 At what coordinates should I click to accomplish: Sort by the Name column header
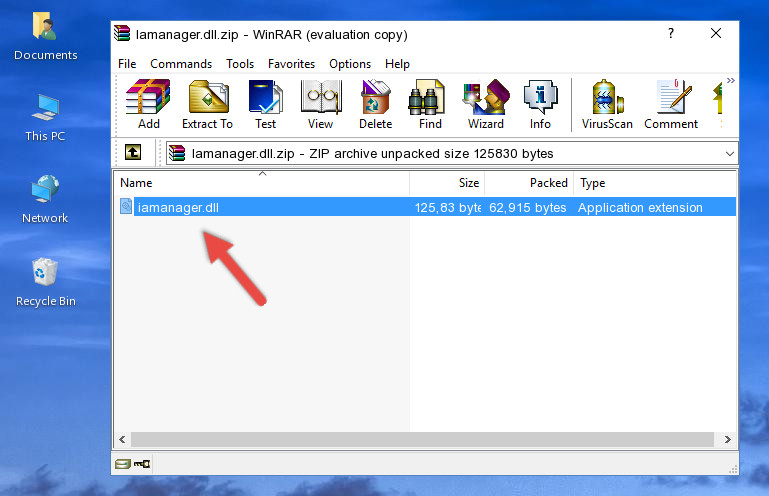(x=262, y=183)
